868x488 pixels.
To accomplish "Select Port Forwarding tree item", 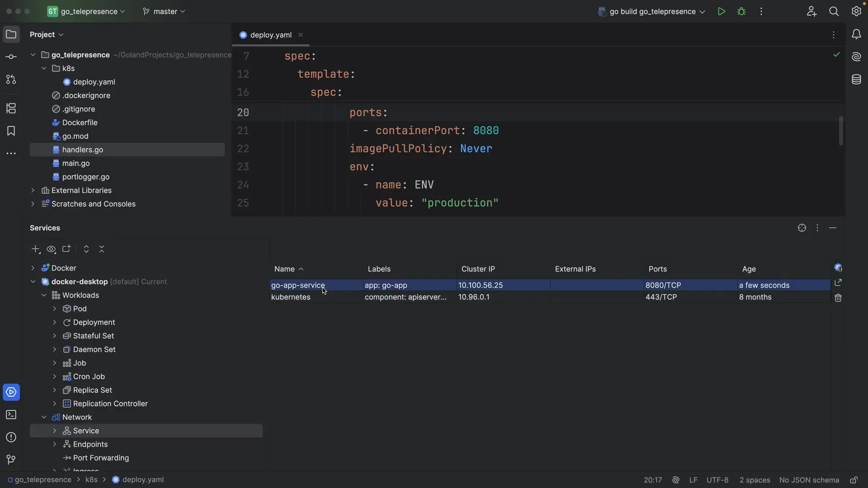I will 101,458.
